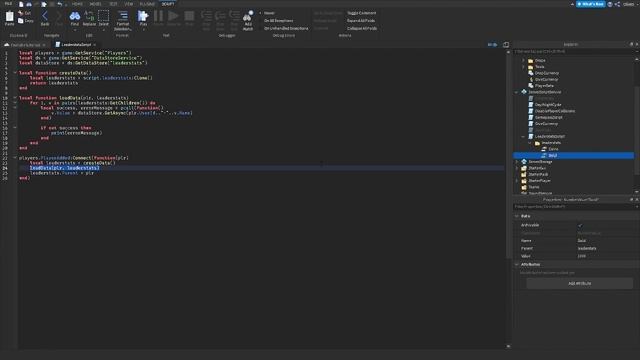The image size is (640, 360).
Task: Click the Add Watch icon
Action: pyautogui.click(x=248, y=16)
